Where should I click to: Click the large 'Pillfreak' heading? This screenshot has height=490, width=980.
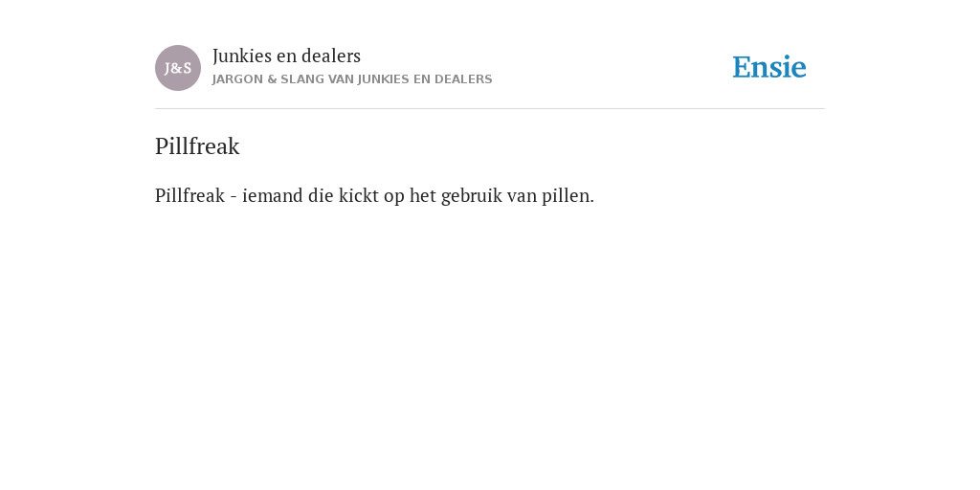pyautogui.click(x=197, y=146)
